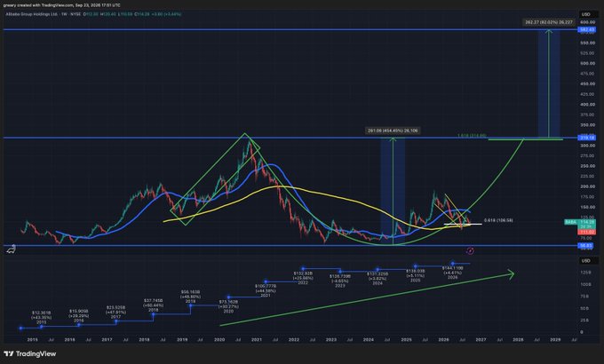Select the $15.905B 2016 revenue data label
The height and width of the screenshot is (364, 604).
tap(78, 315)
